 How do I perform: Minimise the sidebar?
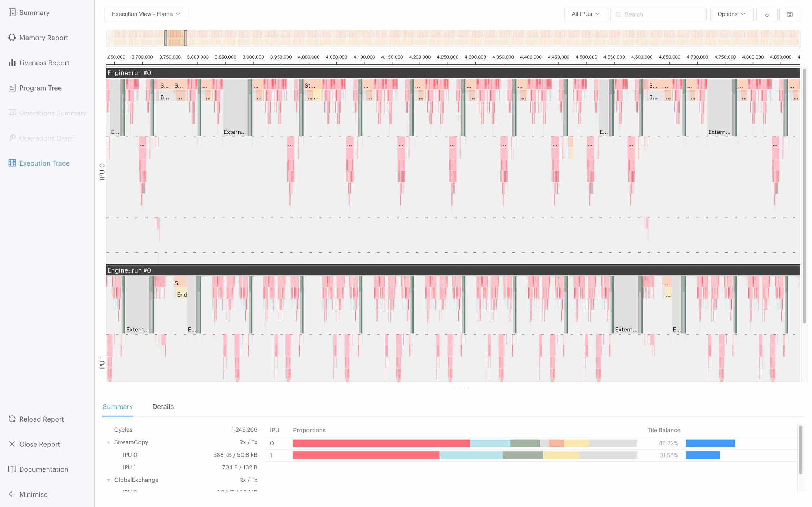33,494
